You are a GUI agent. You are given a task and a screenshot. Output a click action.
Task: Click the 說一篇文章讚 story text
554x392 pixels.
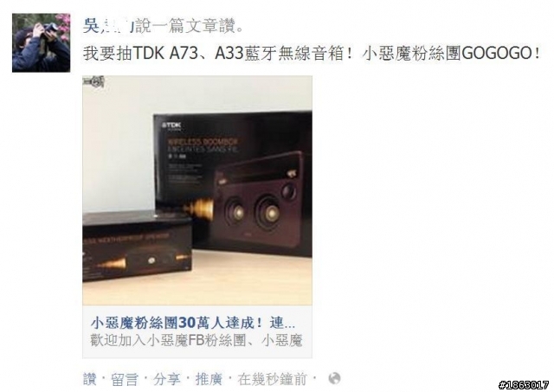(189, 26)
